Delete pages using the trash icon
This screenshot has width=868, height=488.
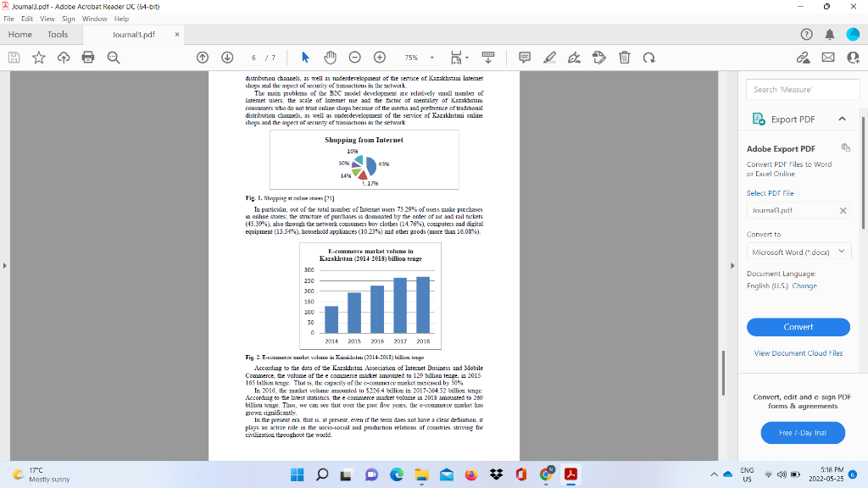tap(624, 57)
